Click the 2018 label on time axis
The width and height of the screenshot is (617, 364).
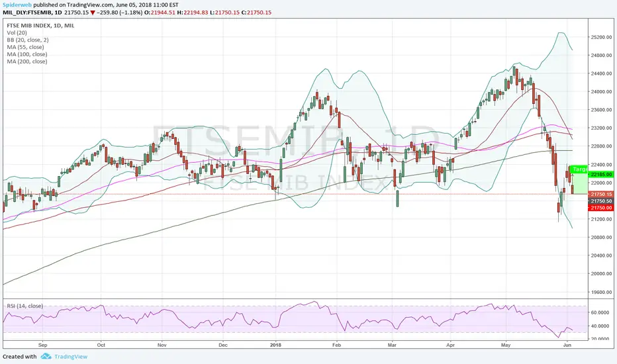275,345
